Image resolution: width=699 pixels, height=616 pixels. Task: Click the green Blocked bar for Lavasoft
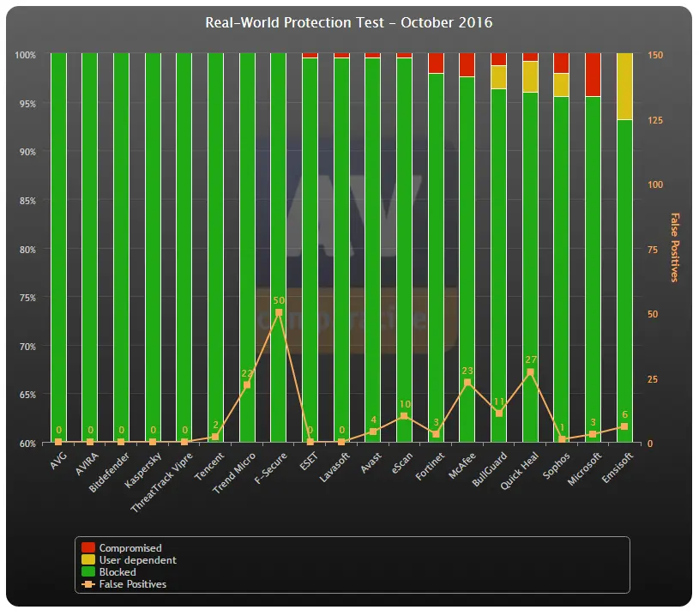tap(341, 250)
